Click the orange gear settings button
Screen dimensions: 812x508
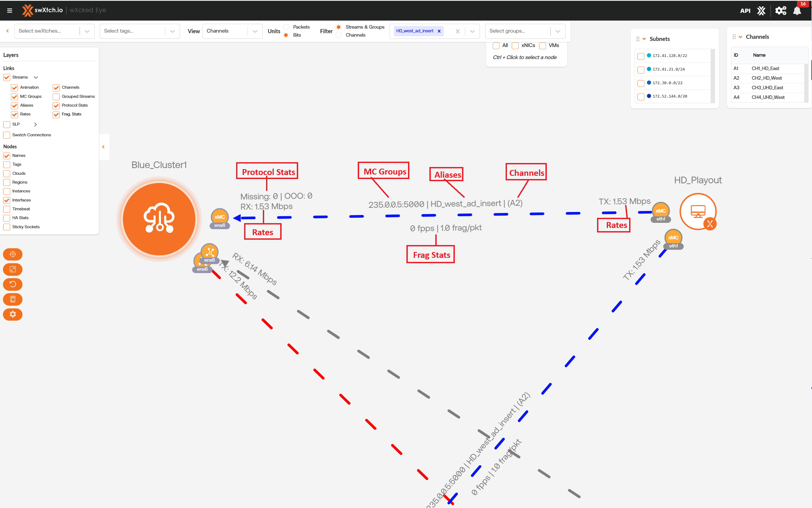point(13,314)
